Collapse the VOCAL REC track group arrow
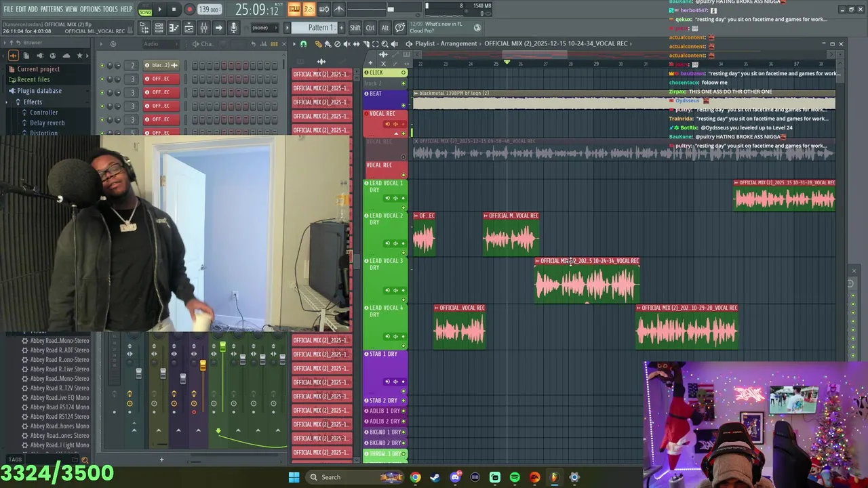The width and height of the screenshot is (868, 488). tap(397, 134)
